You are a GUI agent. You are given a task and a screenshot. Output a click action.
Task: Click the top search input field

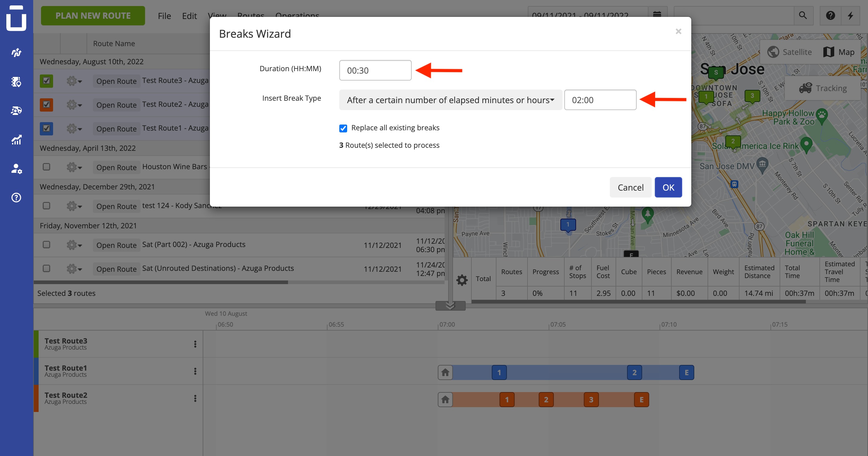pyautogui.click(x=734, y=15)
